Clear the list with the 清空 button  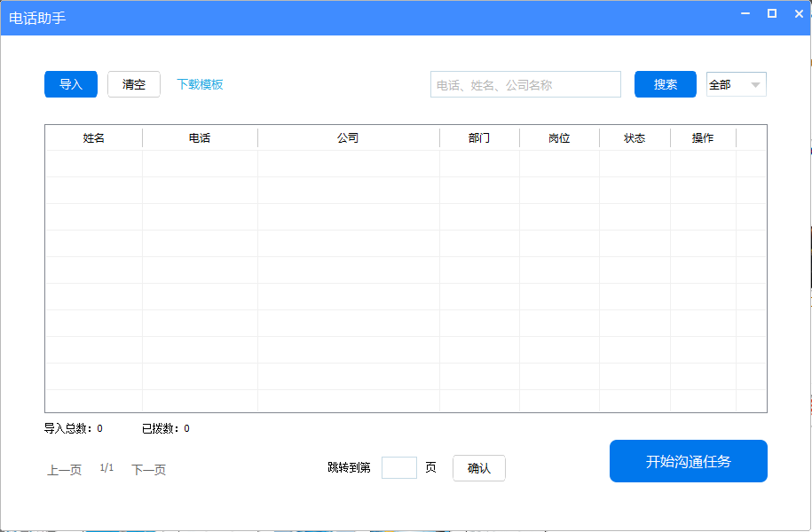pyautogui.click(x=134, y=84)
